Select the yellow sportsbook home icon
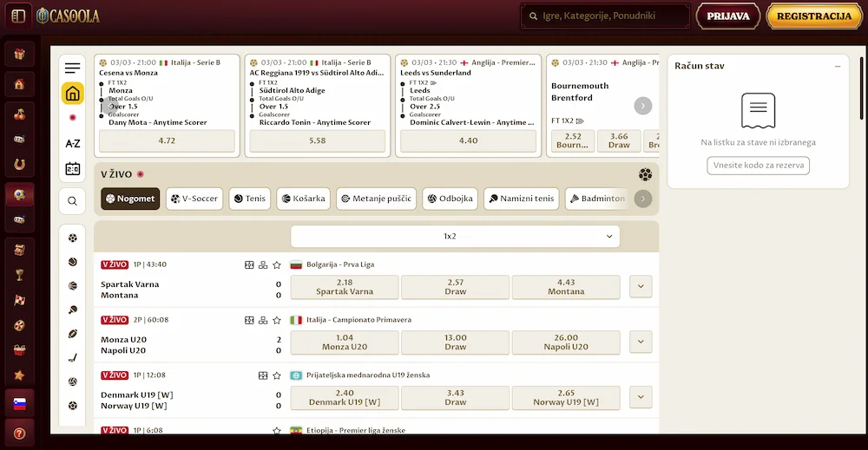This screenshot has height=450, width=868. point(73,94)
